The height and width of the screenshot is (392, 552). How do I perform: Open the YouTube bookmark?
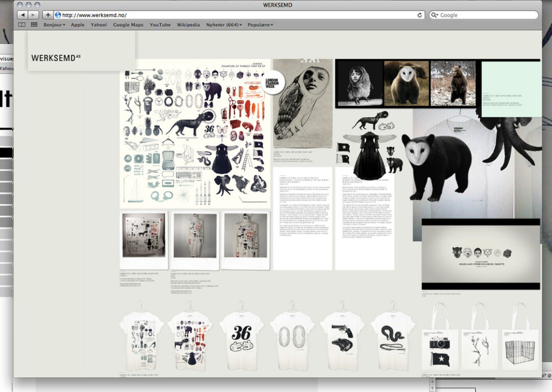click(x=160, y=24)
